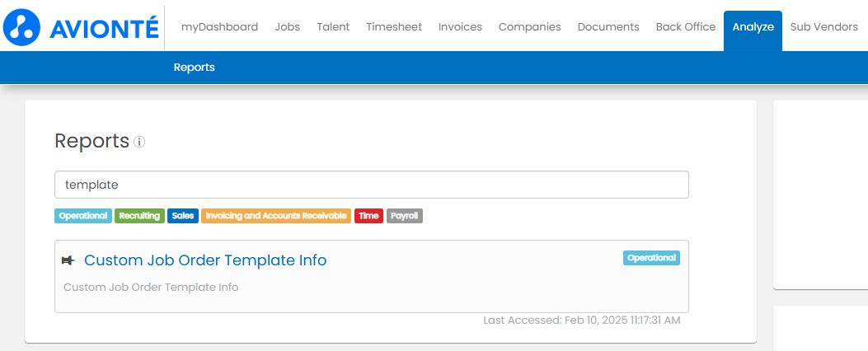Filter by Invoicing and Accounts Receivable tag
The image size is (868, 351).
click(x=276, y=216)
